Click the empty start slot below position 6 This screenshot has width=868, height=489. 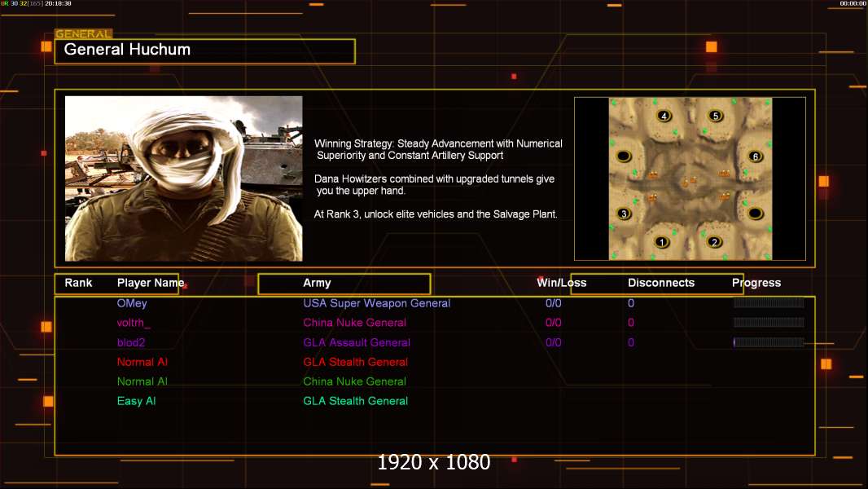coord(755,214)
